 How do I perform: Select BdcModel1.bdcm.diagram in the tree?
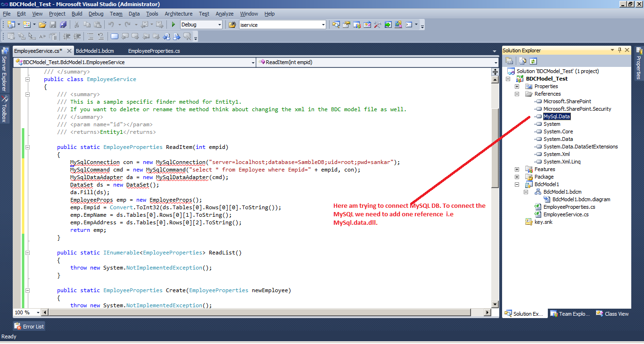coord(581,199)
